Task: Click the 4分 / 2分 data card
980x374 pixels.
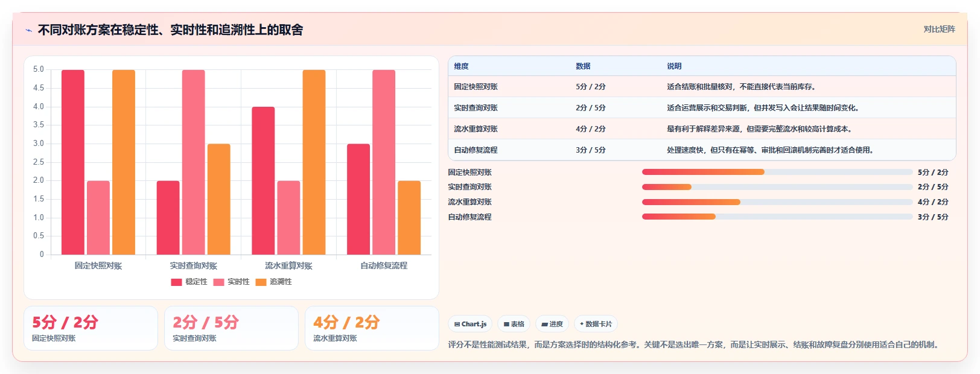Action: coord(372,328)
